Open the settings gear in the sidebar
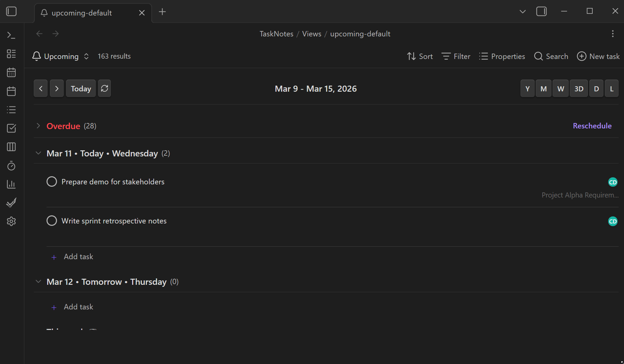624x364 pixels. [11, 221]
